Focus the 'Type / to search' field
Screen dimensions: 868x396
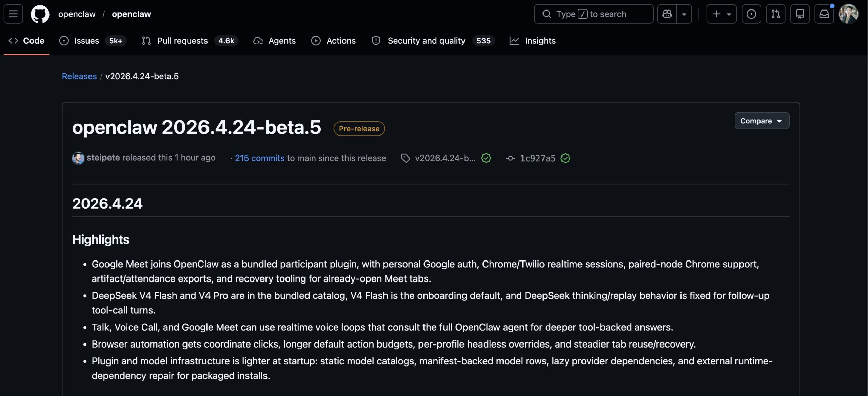tap(594, 14)
